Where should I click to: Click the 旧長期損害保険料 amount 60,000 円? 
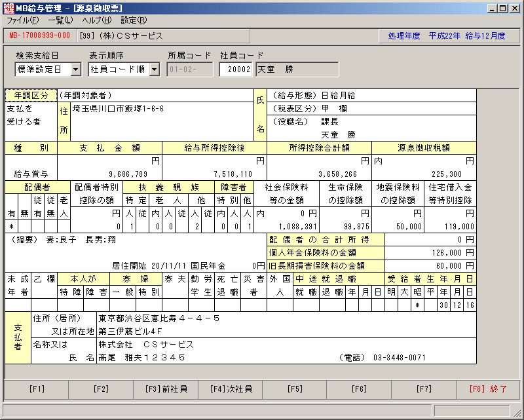[455, 266]
